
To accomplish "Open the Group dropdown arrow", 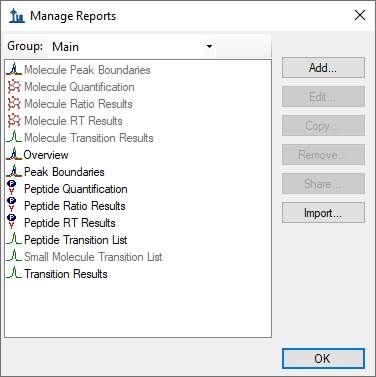I will 209,46.
